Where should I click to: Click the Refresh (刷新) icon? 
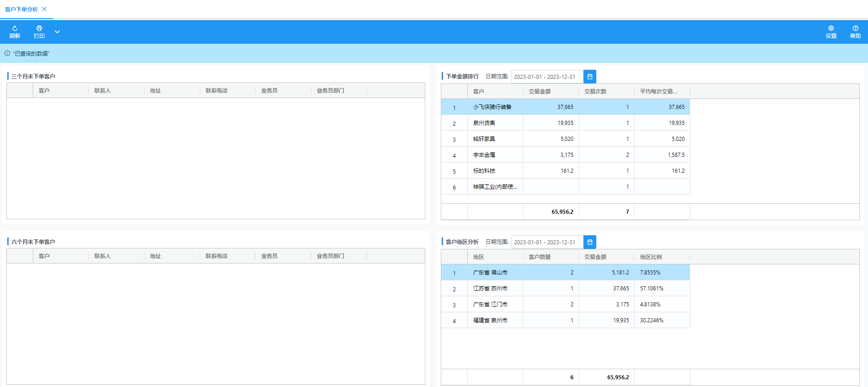tap(15, 29)
